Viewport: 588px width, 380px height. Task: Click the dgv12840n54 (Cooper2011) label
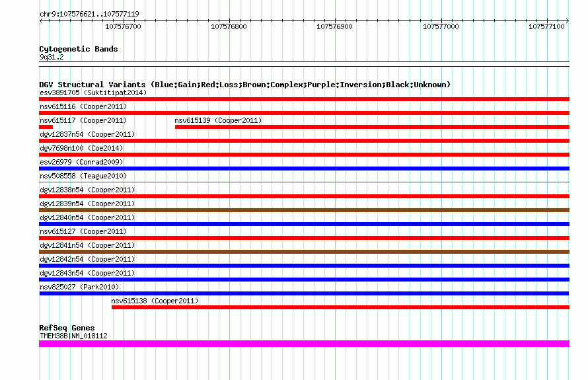(87, 217)
